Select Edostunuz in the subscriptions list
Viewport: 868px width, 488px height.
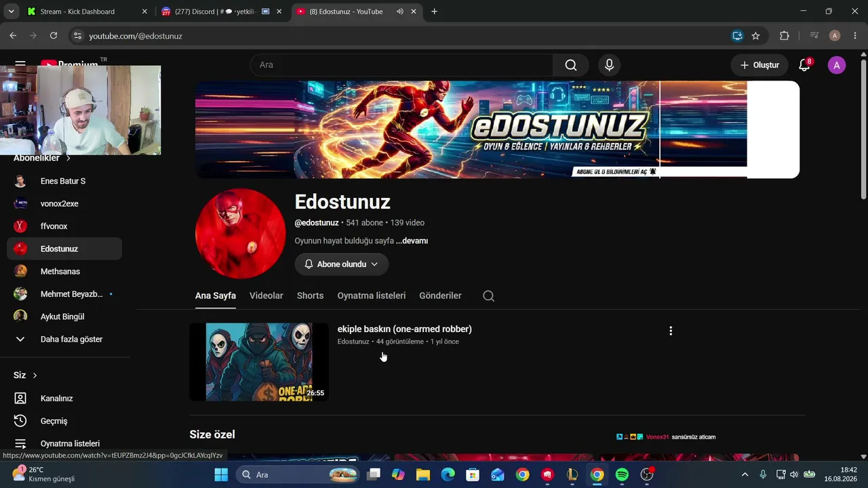[64, 249]
